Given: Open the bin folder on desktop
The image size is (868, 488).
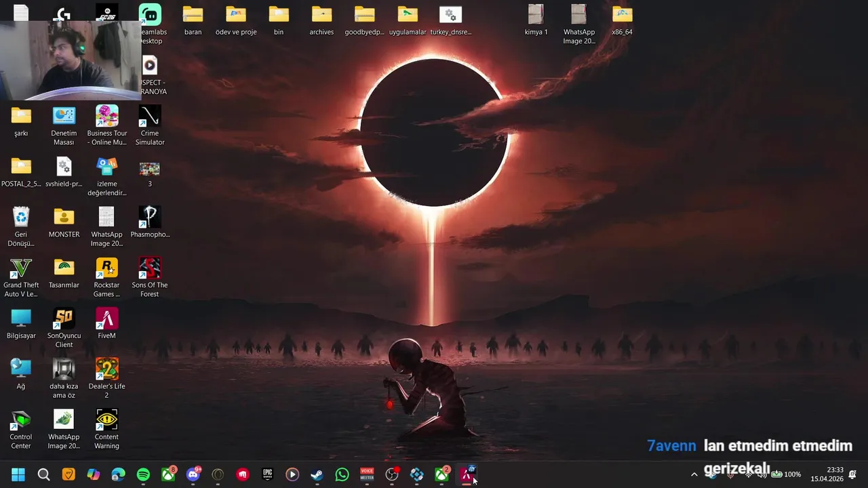Looking at the screenshot, I should tap(279, 20).
